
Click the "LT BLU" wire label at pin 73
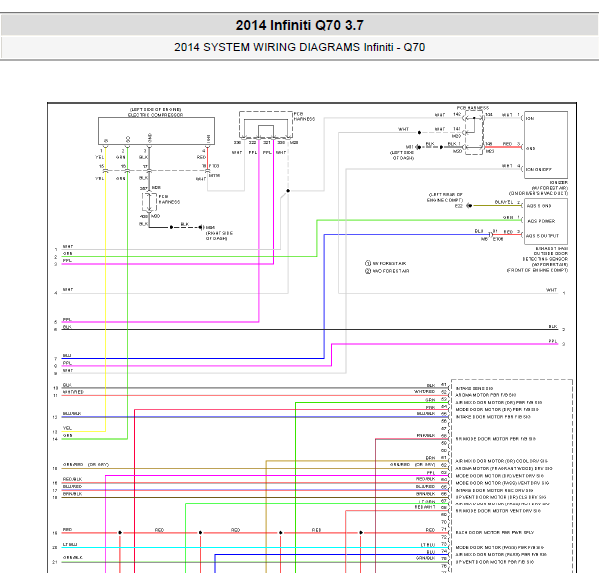point(428,545)
